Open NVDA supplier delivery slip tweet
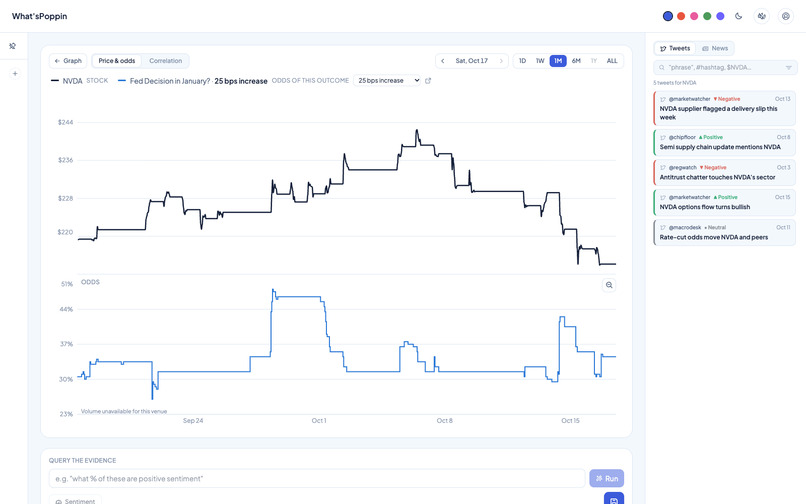The width and height of the screenshot is (806, 504). coord(724,109)
